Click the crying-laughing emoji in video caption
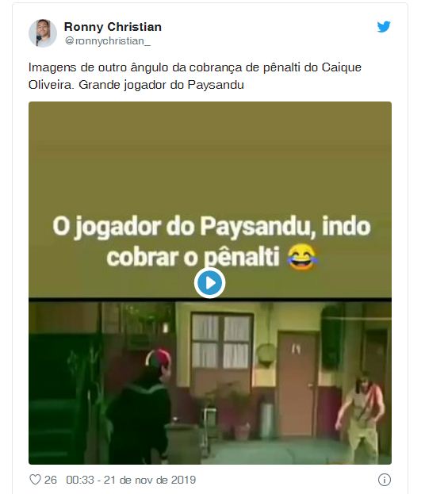The image size is (448, 494). [302, 257]
